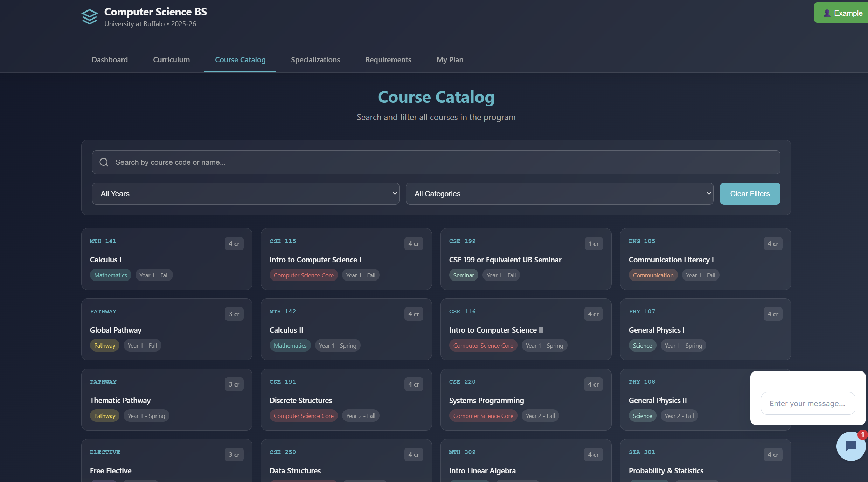
Task: Select the Systems Programming course card
Action: 526,399
